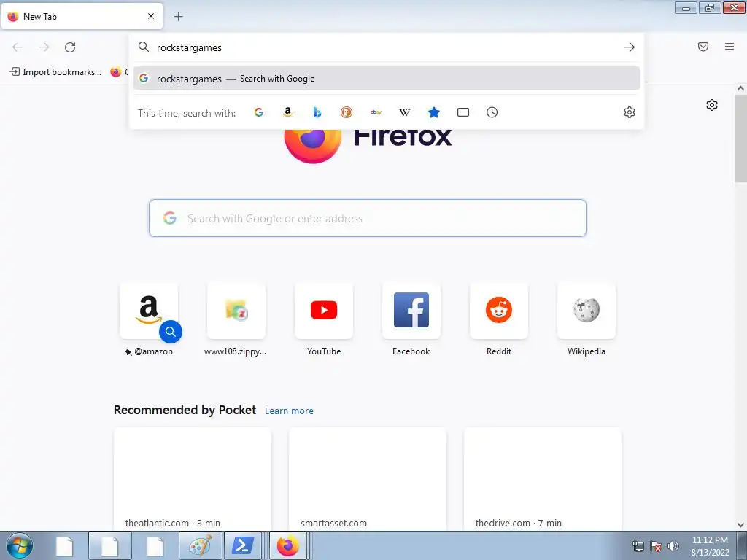Viewport: 747px width, 560px height.
Task: Search this time with Google icon
Action: click(x=259, y=112)
